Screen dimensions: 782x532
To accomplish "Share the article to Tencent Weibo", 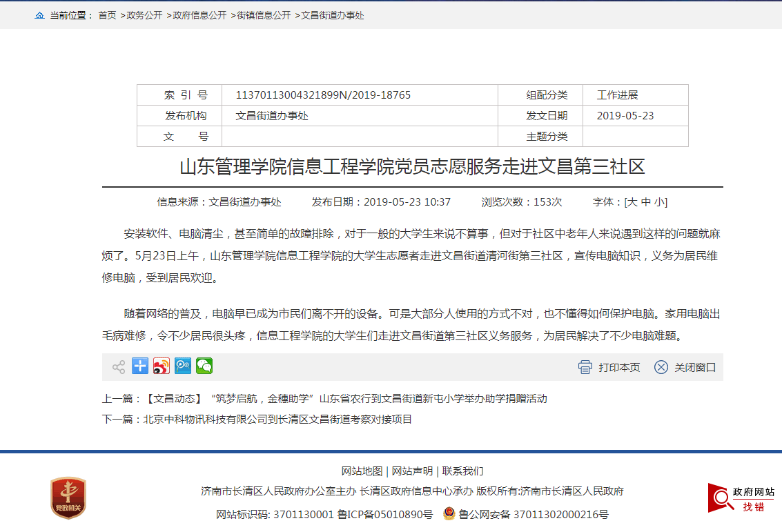I will pyautogui.click(x=183, y=366).
